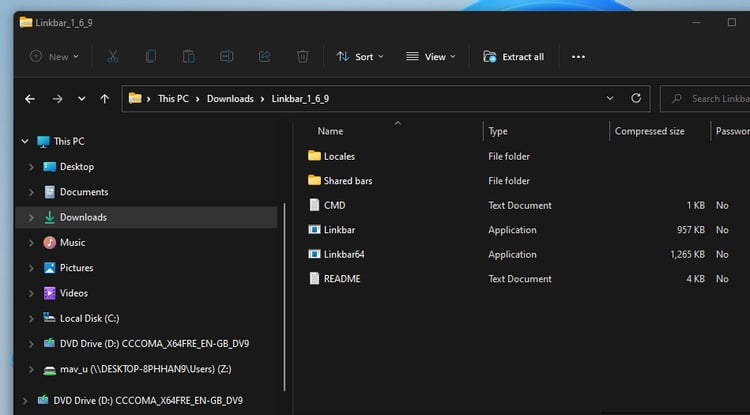Click the Music icon in sidebar
The width and height of the screenshot is (750, 415).
click(50, 242)
